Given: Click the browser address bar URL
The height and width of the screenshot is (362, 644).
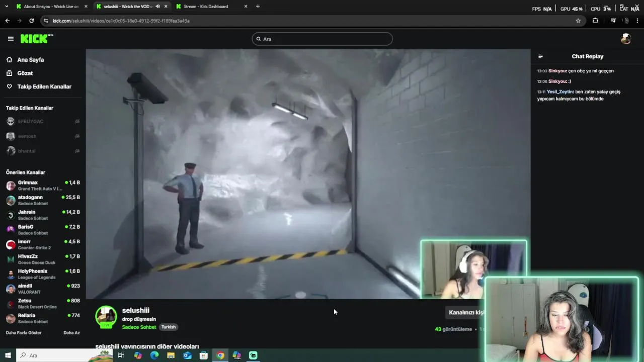Looking at the screenshot, I should coord(121,21).
